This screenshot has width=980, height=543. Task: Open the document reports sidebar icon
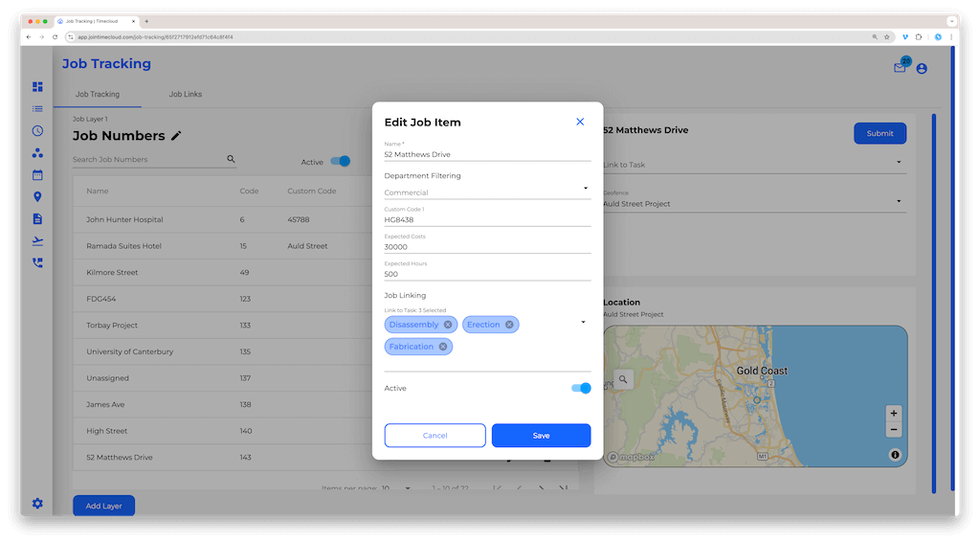click(37, 219)
